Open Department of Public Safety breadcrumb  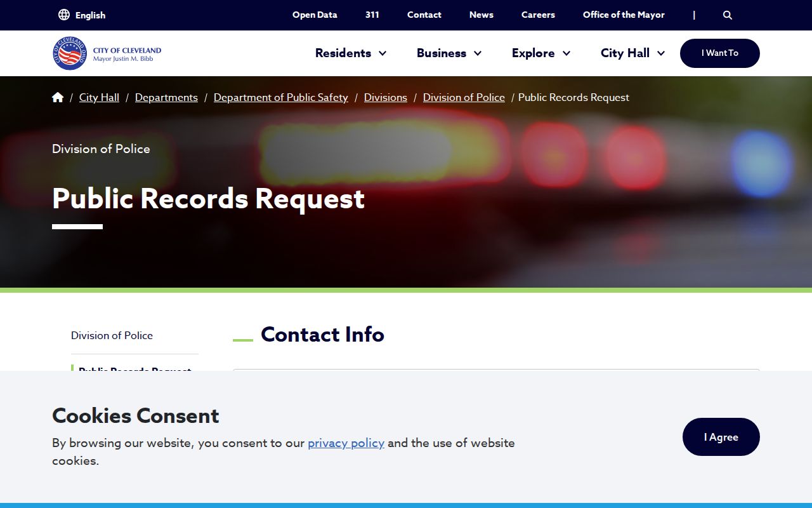coord(281,97)
